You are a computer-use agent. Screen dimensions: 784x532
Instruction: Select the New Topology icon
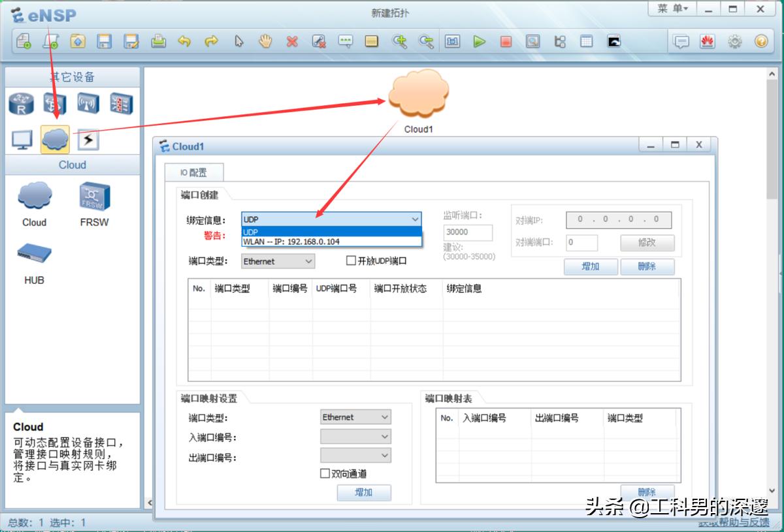[x=25, y=41]
